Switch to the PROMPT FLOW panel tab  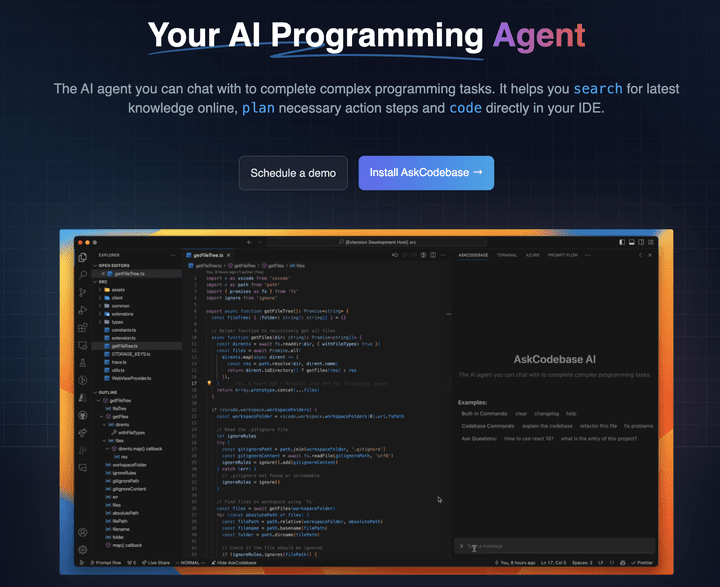tap(562, 255)
